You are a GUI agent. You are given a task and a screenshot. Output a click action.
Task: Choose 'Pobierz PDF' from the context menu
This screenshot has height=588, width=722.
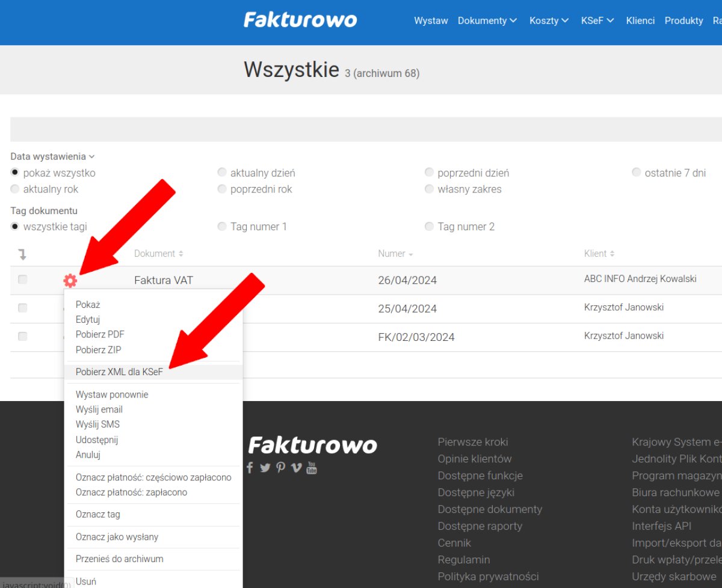coord(100,334)
